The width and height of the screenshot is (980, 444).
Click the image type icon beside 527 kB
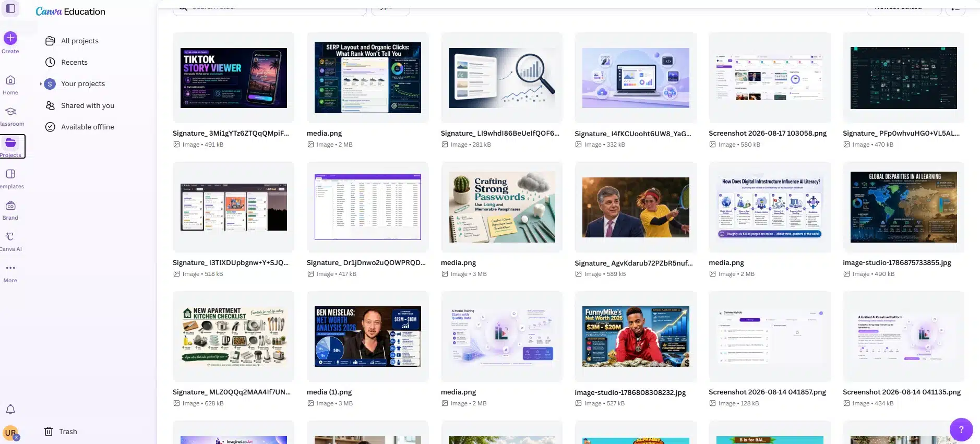point(578,403)
